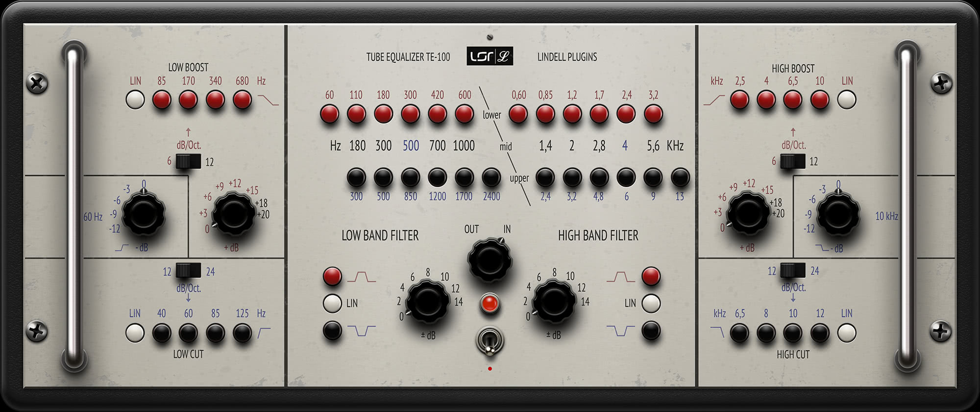Click the High Boost +dB gain knob
The height and width of the screenshot is (412, 980).
[x=748, y=214]
